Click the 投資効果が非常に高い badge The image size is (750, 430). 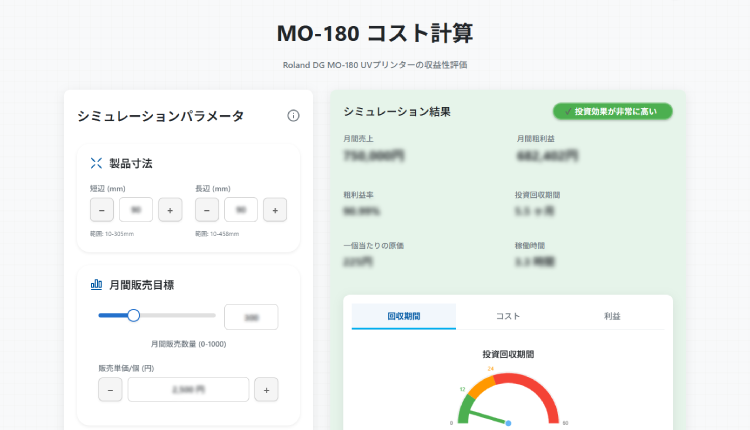pyautogui.click(x=613, y=111)
